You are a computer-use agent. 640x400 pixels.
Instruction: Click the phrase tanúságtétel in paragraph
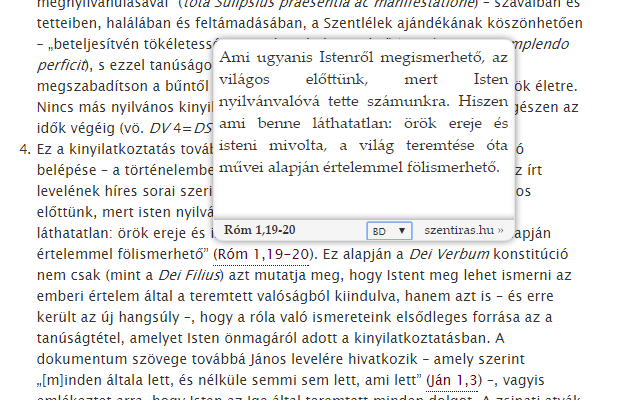click(x=81, y=338)
